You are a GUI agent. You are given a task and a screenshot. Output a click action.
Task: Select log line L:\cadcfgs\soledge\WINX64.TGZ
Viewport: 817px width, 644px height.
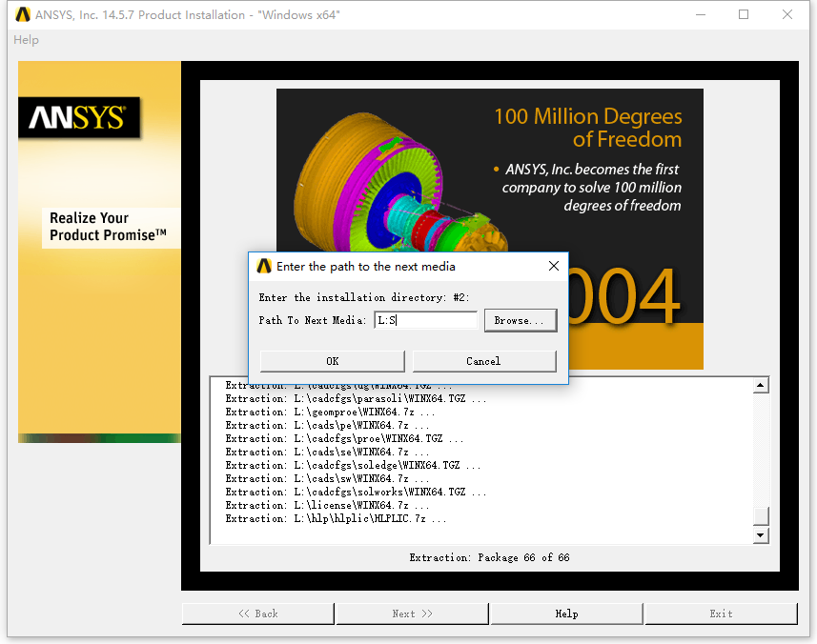(353, 466)
